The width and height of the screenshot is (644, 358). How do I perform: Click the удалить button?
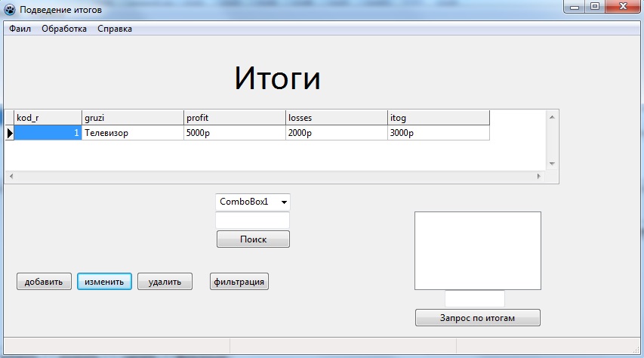[165, 282]
